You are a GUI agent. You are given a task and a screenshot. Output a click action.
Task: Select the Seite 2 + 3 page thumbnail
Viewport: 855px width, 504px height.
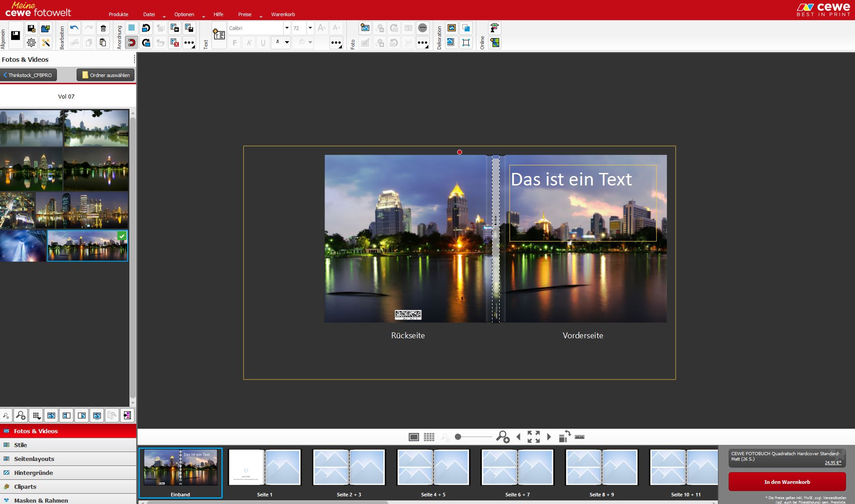coord(349,468)
